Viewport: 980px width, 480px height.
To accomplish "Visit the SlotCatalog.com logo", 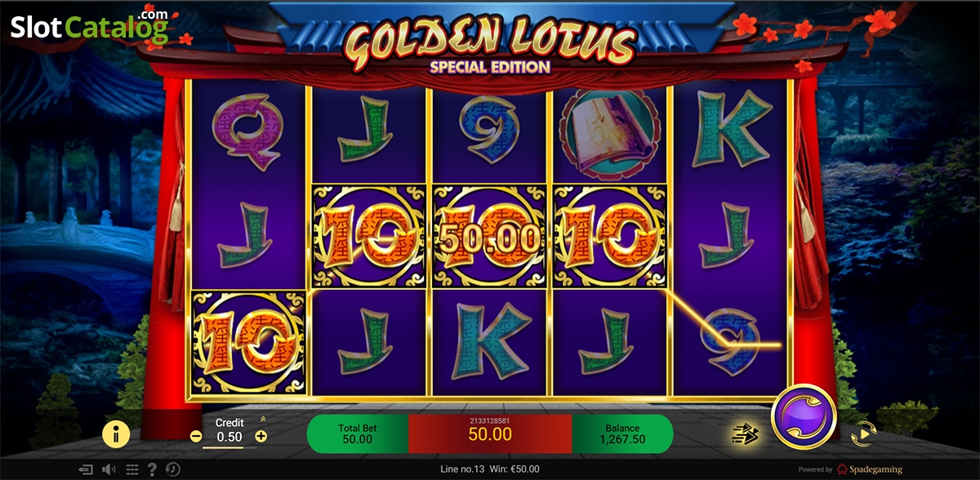I will tap(90, 26).
